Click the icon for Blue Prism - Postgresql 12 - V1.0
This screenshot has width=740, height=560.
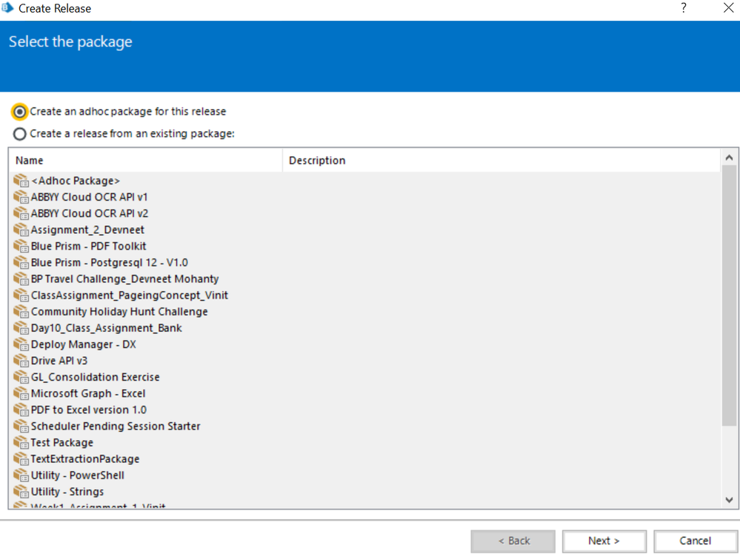(21, 263)
